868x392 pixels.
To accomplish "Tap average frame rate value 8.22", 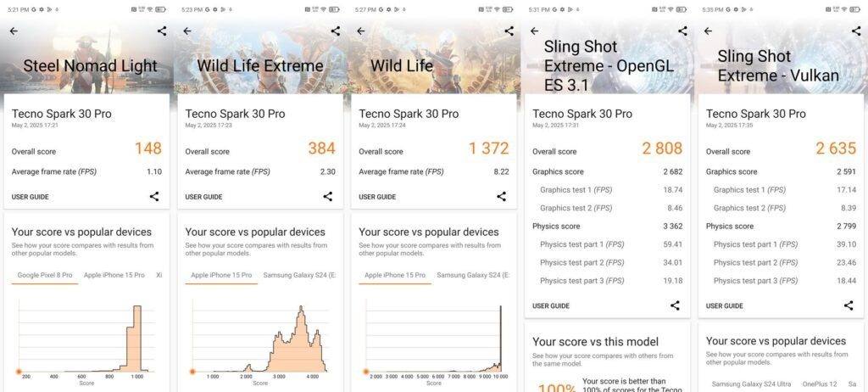I will tap(501, 172).
